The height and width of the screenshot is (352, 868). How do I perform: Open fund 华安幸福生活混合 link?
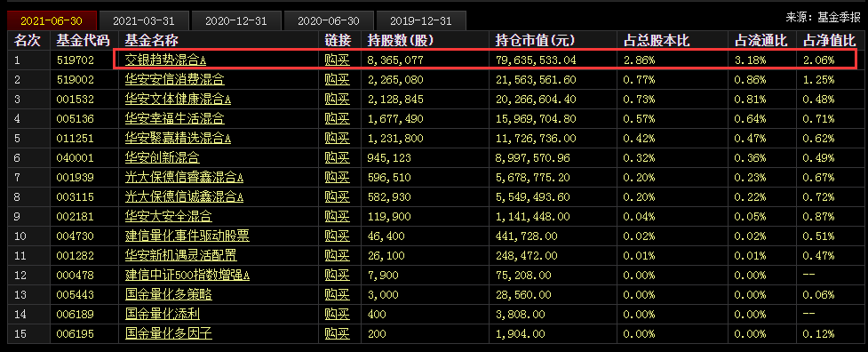[175, 119]
